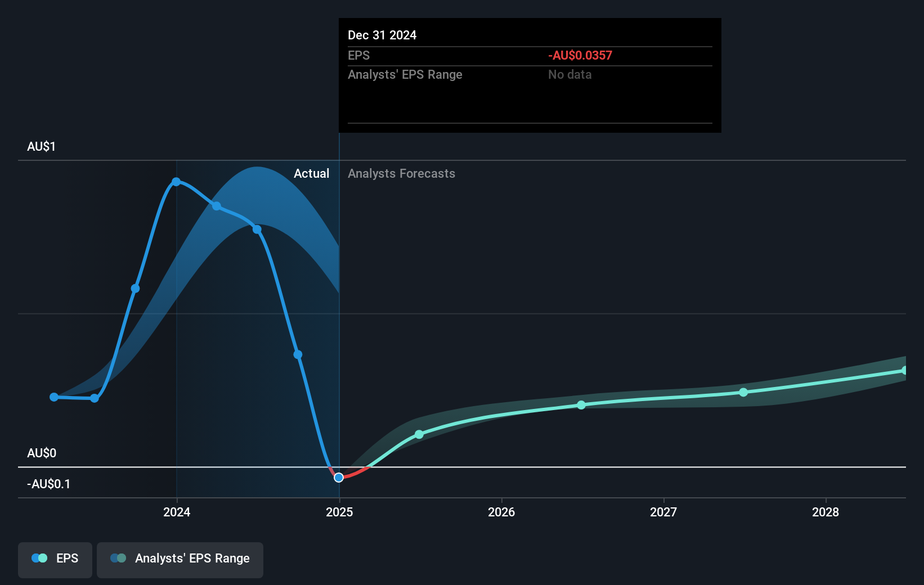Click the 'Actual' section label
This screenshot has width=924, height=585.
(x=311, y=173)
